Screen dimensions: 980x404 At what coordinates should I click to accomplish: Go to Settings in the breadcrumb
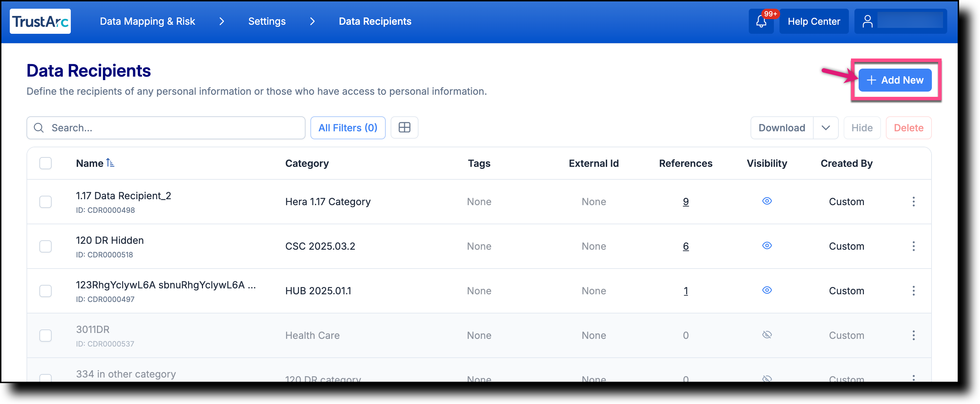267,21
